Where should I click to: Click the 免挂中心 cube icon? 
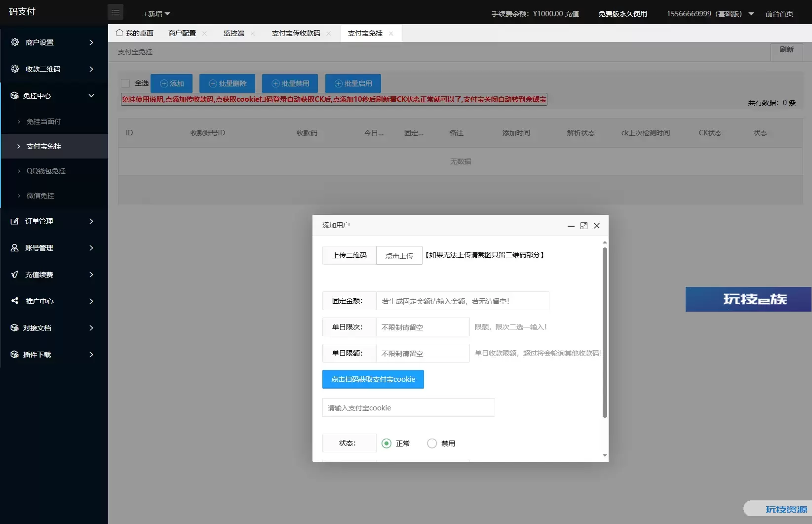(15, 95)
